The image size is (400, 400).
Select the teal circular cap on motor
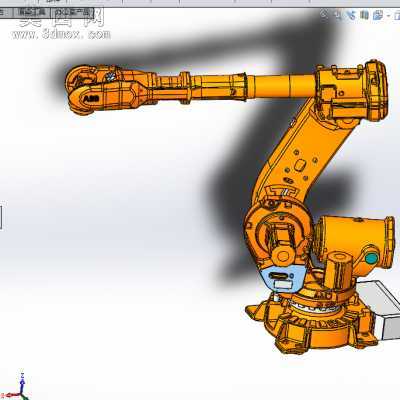[x=372, y=258]
